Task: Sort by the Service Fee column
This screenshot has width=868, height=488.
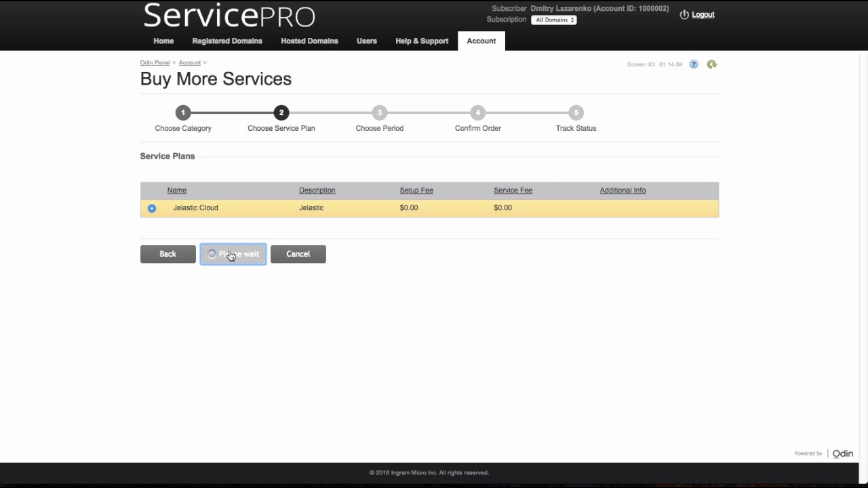Action: point(513,190)
